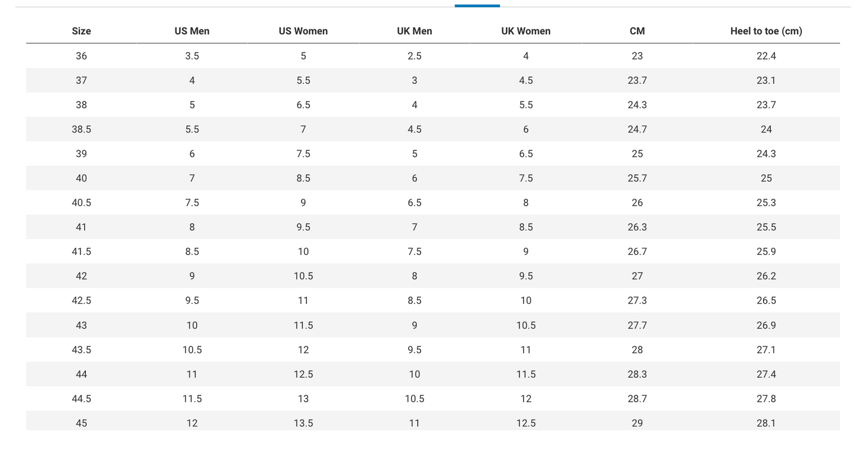This screenshot has width=868, height=451.
Task: Click the size 40.5 row label
Action: click(x=81, y=203)
